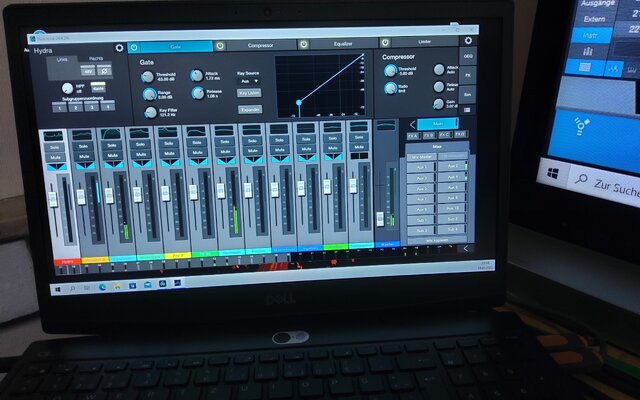Open File Explorer from laptop taskbar
This screenshot has width=640, height=400.
click(x=117, y=287)
